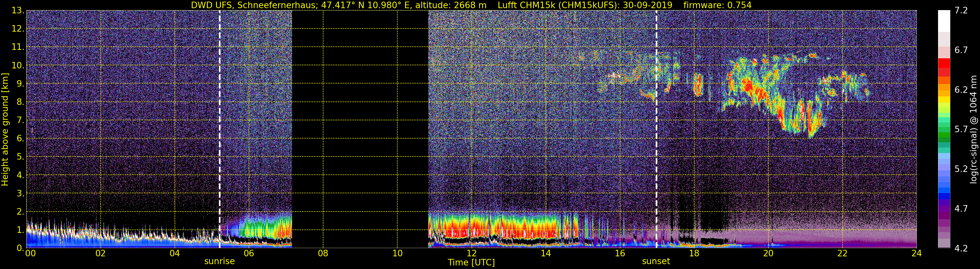Click the "firmware: 0.754" title text
Screen dimensions: 980x269
(718, 5)
